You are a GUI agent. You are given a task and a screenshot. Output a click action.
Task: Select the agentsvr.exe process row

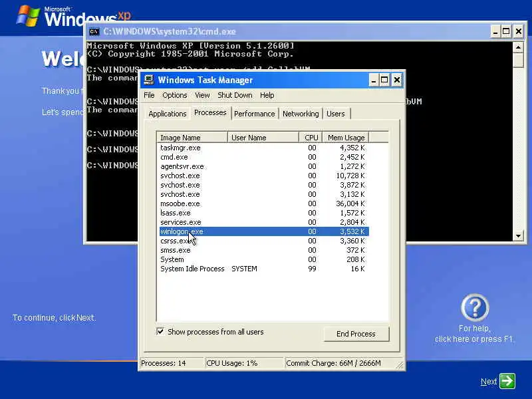click(264, 167)
